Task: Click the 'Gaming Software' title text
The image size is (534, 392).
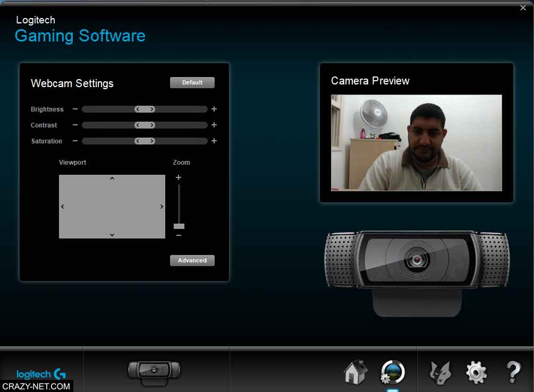Action: tap(80, 36)
